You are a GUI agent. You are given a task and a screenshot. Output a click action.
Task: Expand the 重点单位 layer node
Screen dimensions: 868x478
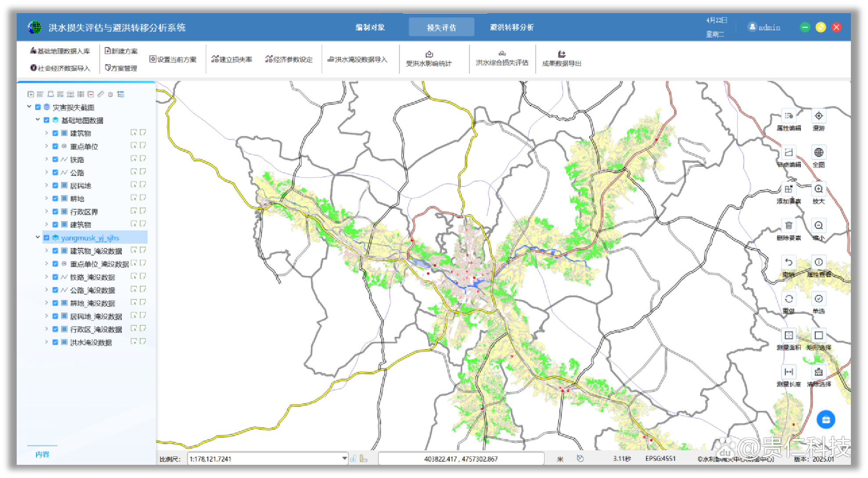click(46, 146)
